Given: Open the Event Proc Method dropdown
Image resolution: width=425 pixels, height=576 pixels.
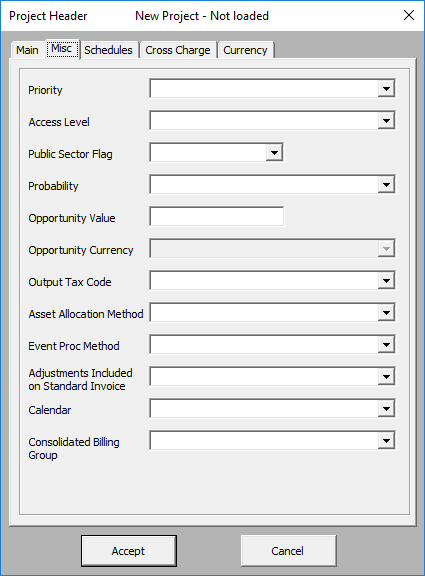Looking at the screenshot, I should 386,345.
